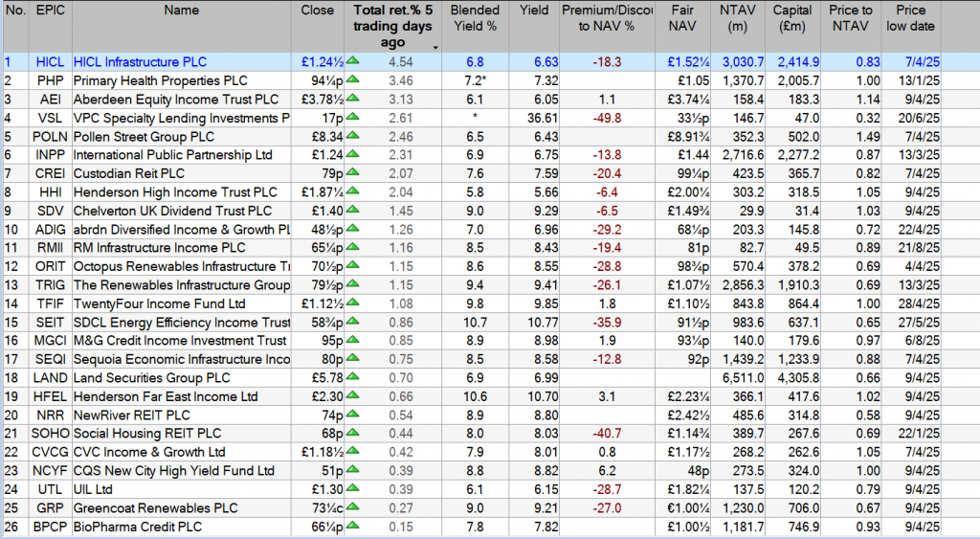Click Henderson Far East Income Ltd
The height and width of the screenshot is (539, 980).
point(165,397)
